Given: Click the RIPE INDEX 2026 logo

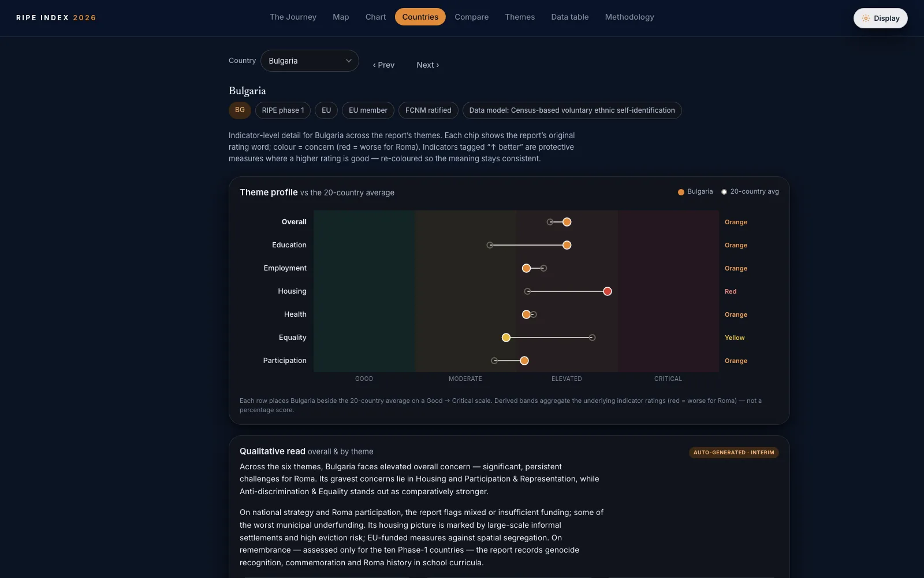Looking at the screenshot, I should (56, 18).
